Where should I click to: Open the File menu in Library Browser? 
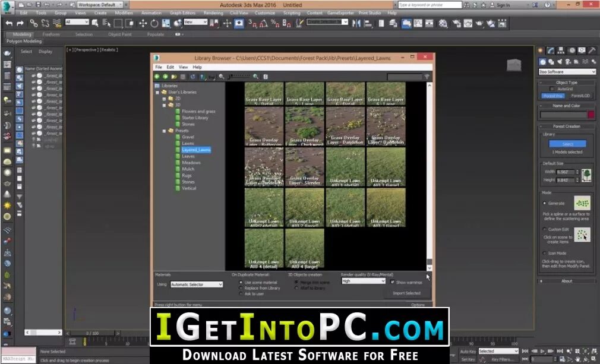159,67
